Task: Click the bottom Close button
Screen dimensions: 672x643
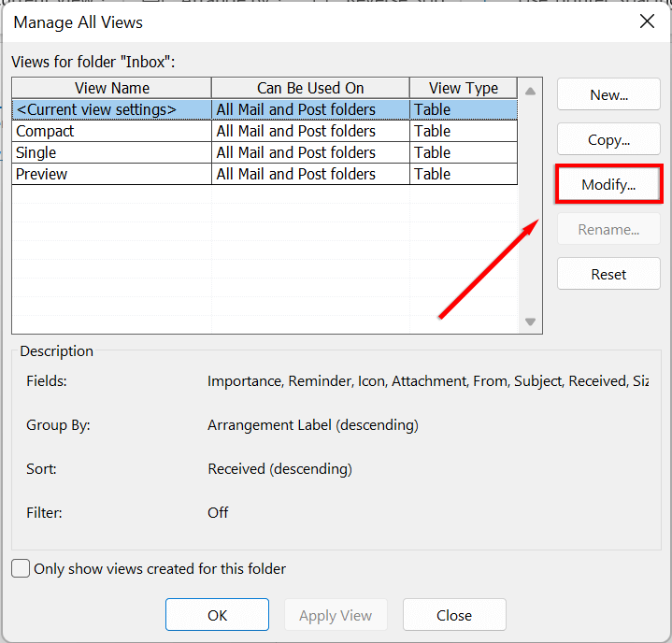Action: [454, 615]
